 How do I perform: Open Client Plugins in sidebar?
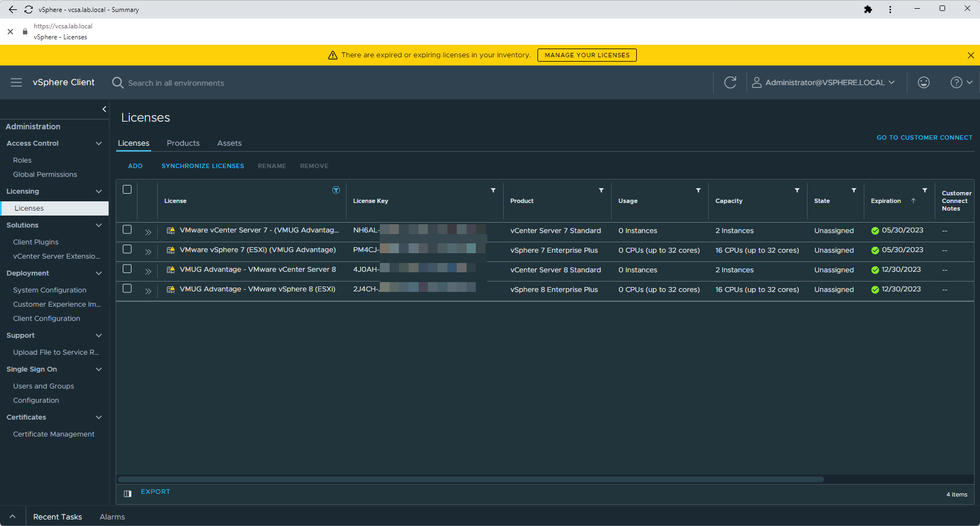36,242
